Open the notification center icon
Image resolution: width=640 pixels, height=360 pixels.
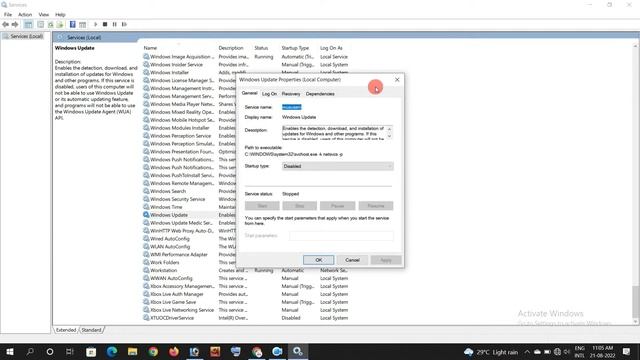tap(627, 351)
